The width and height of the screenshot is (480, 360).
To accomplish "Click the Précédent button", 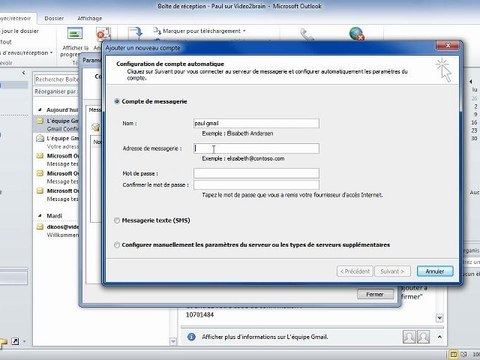I will 355,271.
